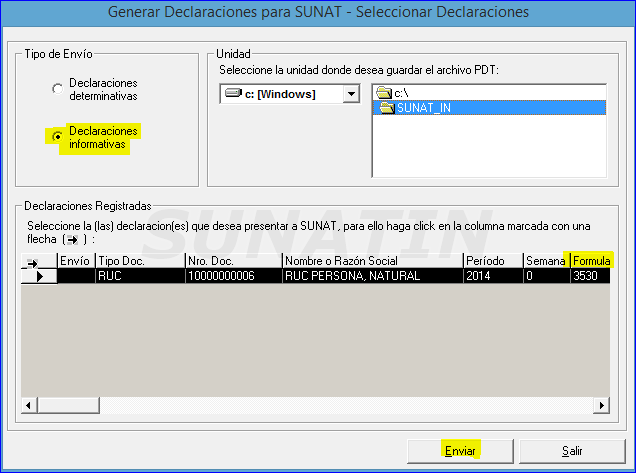Click the Formula column header
Image resolution: width=636 pixels, height=473 pixels.
[591, 261]
